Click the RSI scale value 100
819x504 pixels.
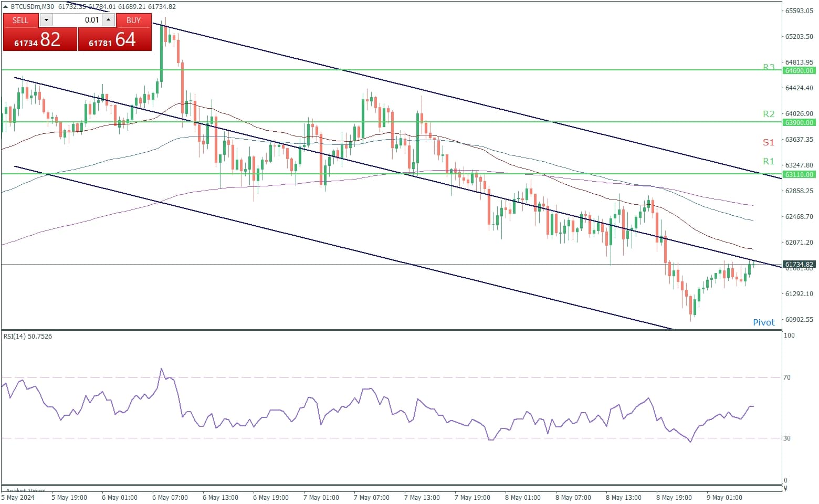[x=789, y=335]
